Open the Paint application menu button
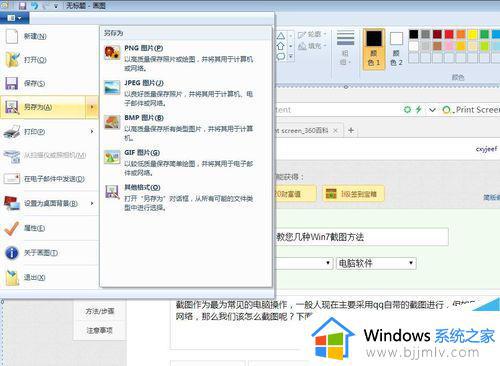The image size is (500, 366). click(x=14, y=18)
